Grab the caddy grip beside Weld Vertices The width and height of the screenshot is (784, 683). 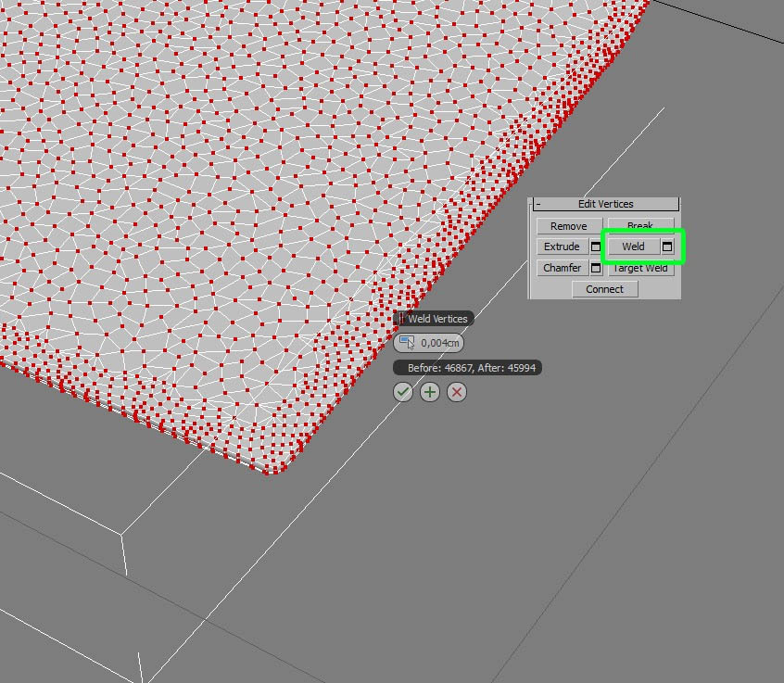click(x=401, y=319)
